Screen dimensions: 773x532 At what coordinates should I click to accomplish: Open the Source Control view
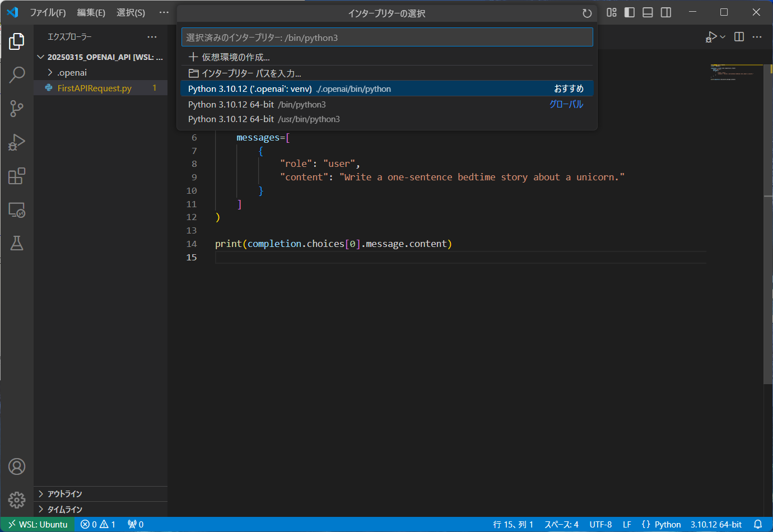[17, 108]
